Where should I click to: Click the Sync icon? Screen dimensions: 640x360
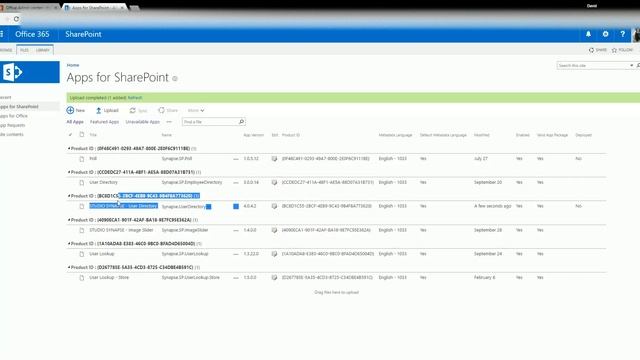(133, 110)
